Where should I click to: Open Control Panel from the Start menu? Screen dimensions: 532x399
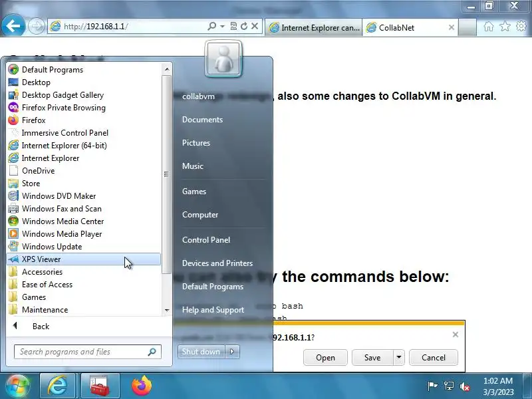(206, 240)
